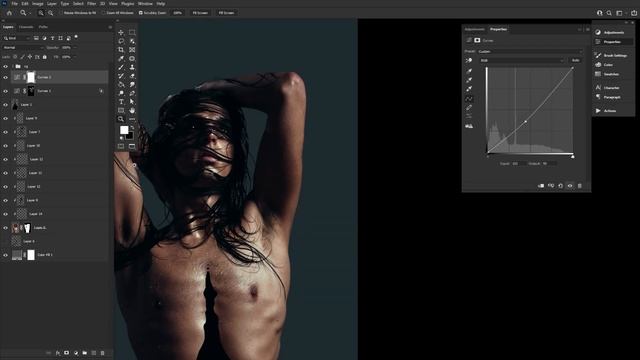The height and width of the screenshot is (360, 640).
Task: Click the white foreground color swatch
Action: pos(124,130)
